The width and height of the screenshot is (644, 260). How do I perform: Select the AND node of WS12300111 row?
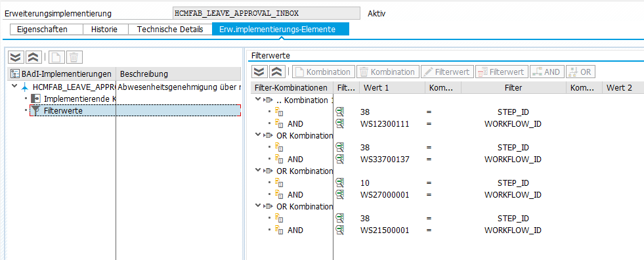click(x=295, y=123)
